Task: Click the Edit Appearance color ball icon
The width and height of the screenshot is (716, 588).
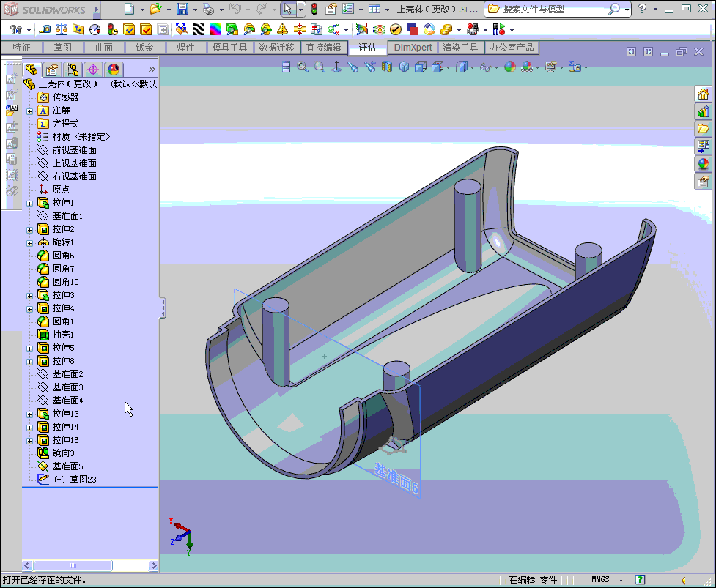Action: point(510,67)
